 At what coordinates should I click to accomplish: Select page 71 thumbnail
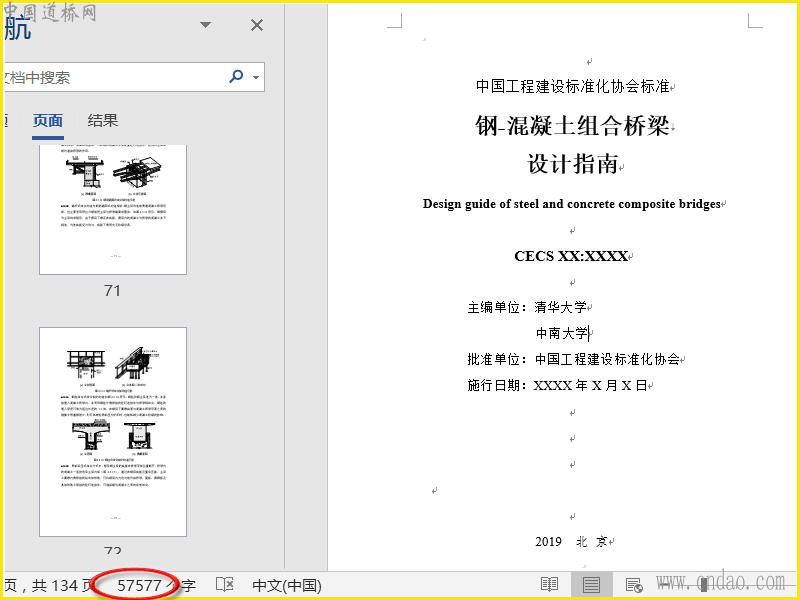tap(113, 209)
